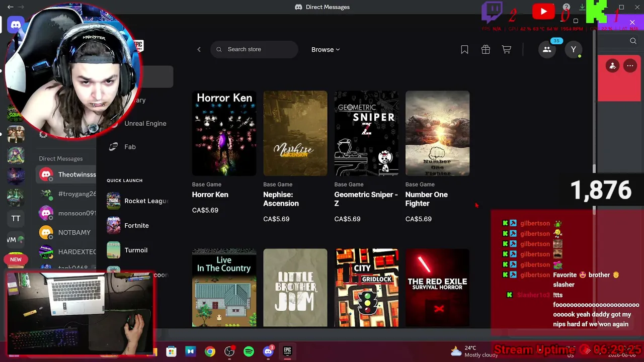
Task: Open OBS Studio from taskbar
Action: [x=229, y=351]
